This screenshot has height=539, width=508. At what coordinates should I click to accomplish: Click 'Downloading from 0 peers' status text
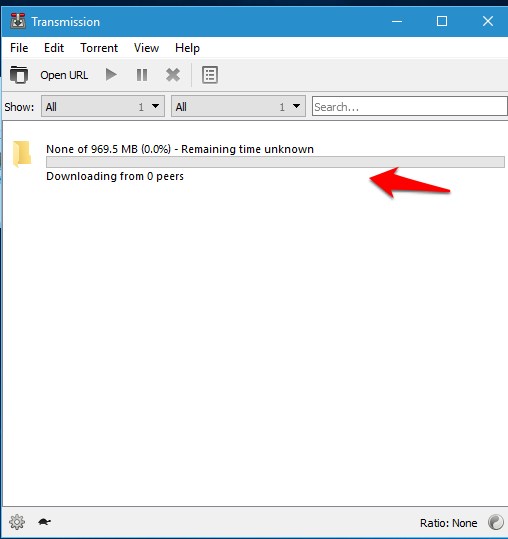point(115,176)
